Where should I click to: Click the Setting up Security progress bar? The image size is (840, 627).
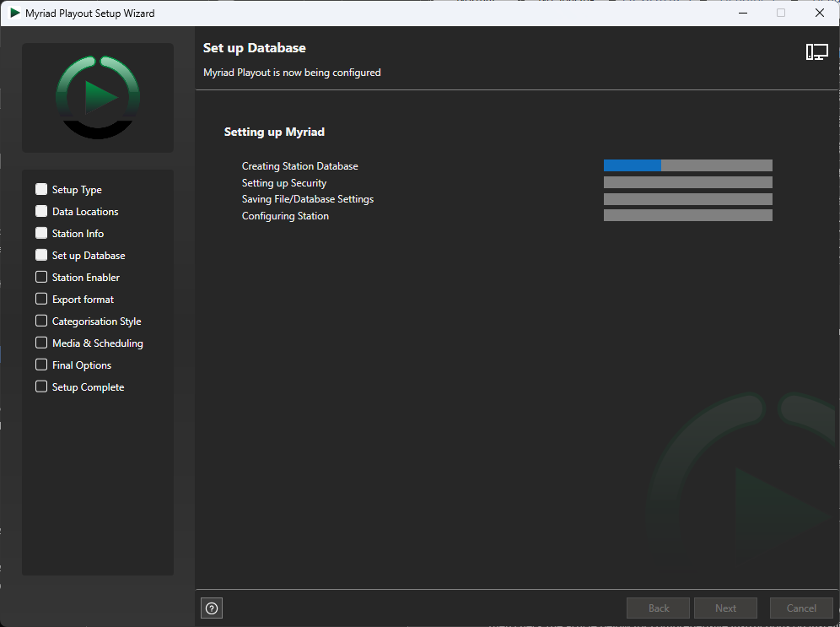point(688,182)
